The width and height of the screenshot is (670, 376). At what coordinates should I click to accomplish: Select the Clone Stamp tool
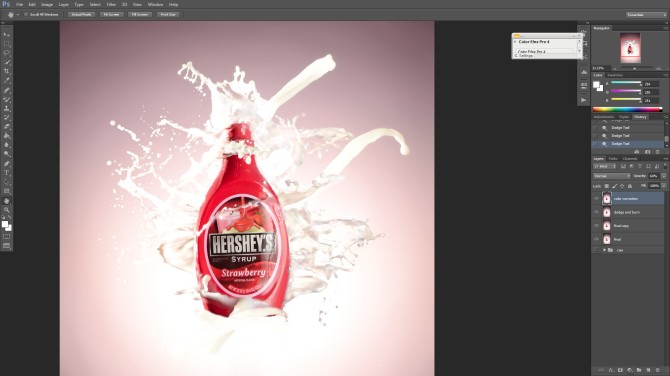click(x=6, y=109)
